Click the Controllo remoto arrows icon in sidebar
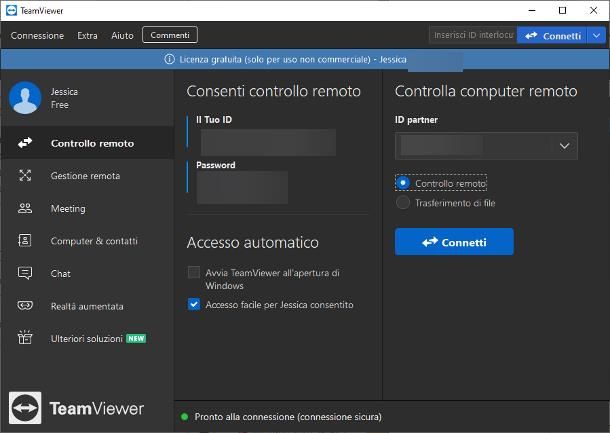The height and width of the screenshot is (433, 610). 25,143
